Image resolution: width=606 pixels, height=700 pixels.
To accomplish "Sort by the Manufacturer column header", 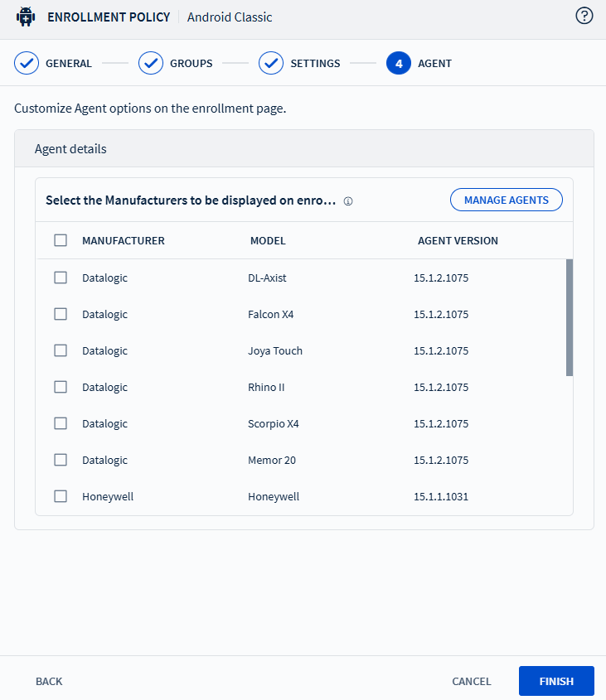I will (124, 241).
